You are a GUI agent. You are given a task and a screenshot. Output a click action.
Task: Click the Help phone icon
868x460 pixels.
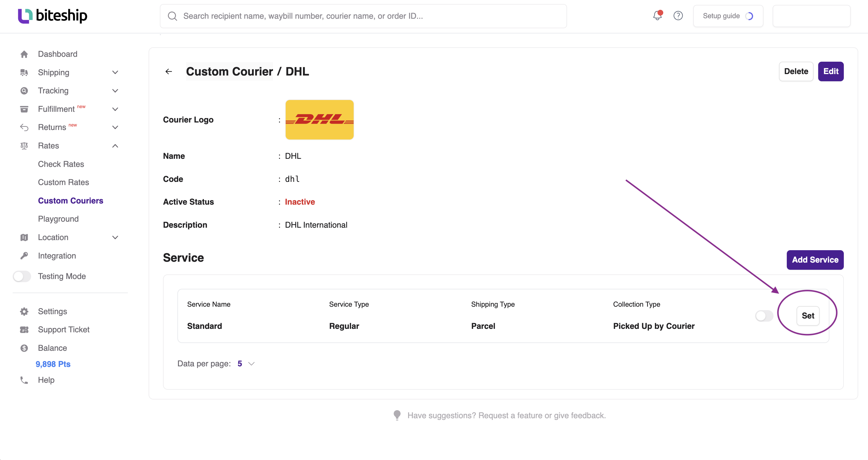[24, 380]
